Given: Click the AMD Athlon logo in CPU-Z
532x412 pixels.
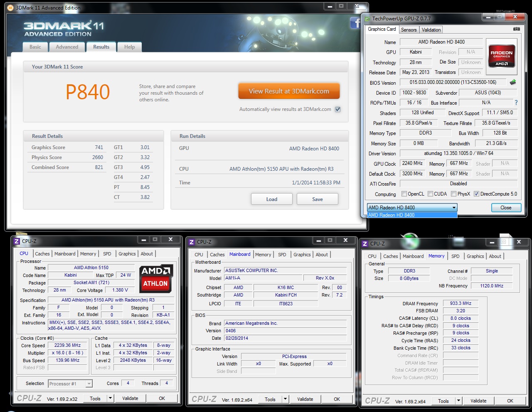Looking at the screenshot, I should tap(155, 279).
